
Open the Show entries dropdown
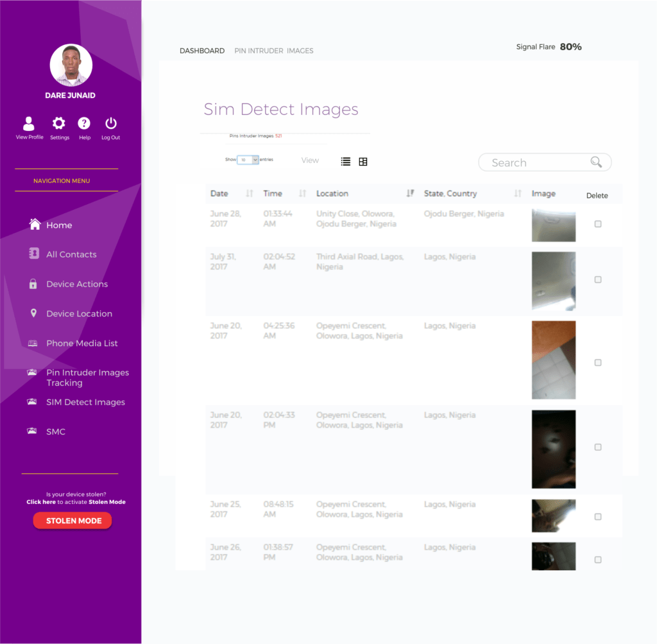tap(248, 160)
